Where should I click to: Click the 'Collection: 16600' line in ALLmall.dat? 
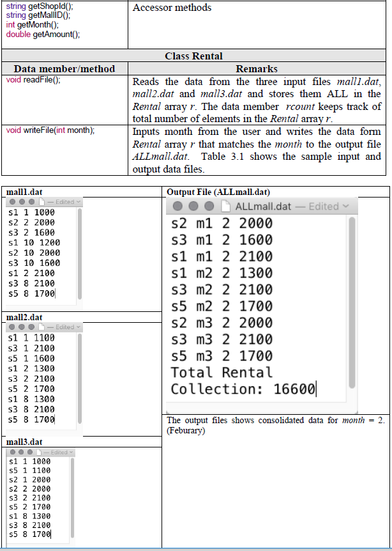click(x=243, y=389)
